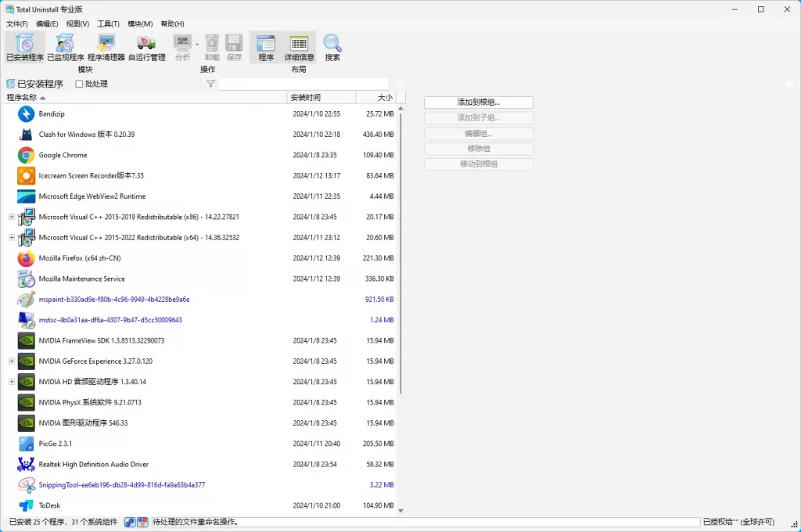Select the mstsc remote desktop icon
Image resolution: width=801 pixels, height=532 pixels.
point(26,320)
